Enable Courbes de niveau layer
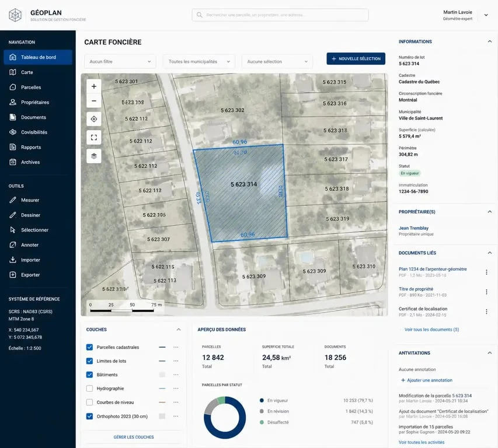The image size is (498, 448). (89, 402)
